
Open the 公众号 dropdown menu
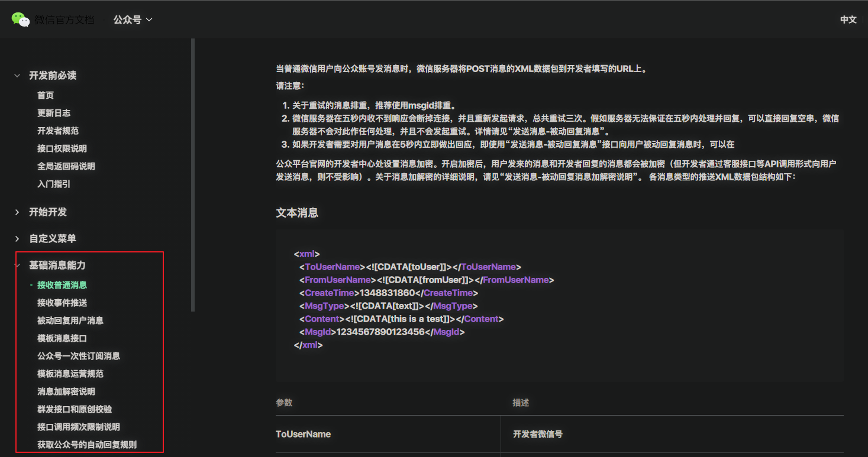point(133,20)
